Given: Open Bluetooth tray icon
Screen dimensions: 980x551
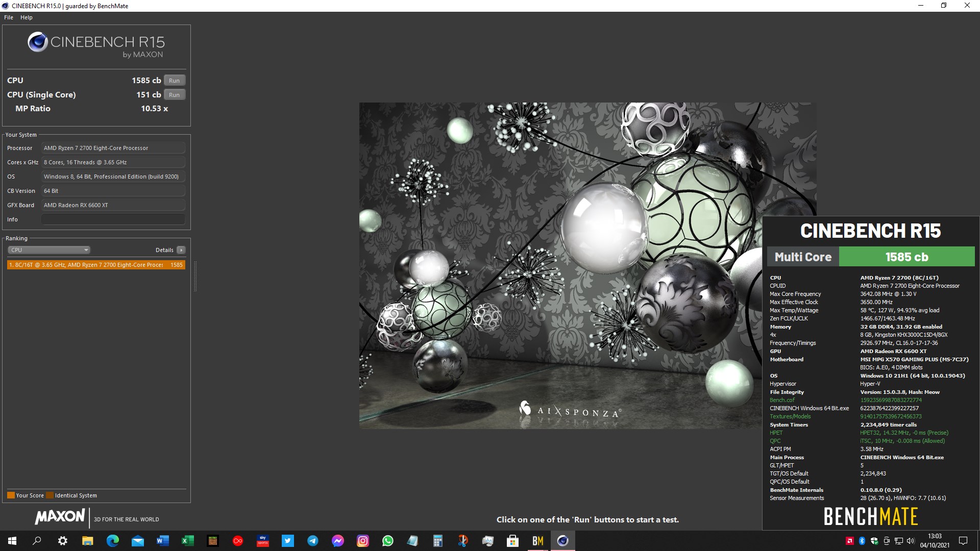Looking at the screenshot, I should tap(862, 541).
